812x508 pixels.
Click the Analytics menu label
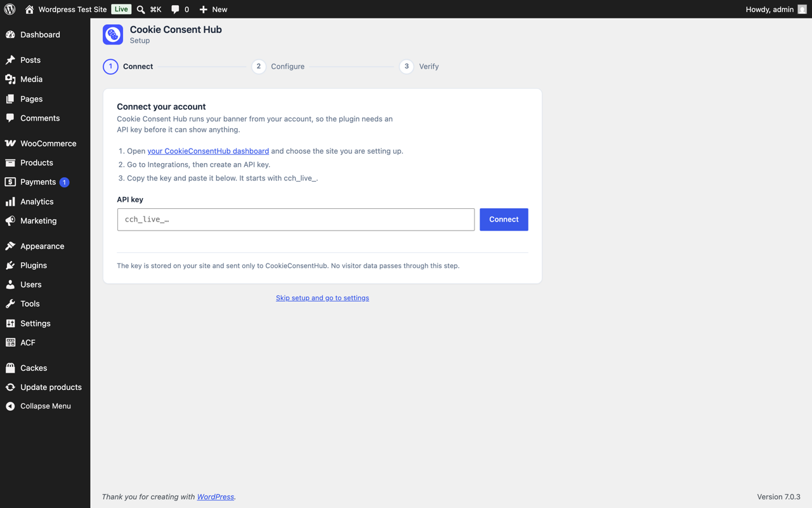[x=37, y=201]
